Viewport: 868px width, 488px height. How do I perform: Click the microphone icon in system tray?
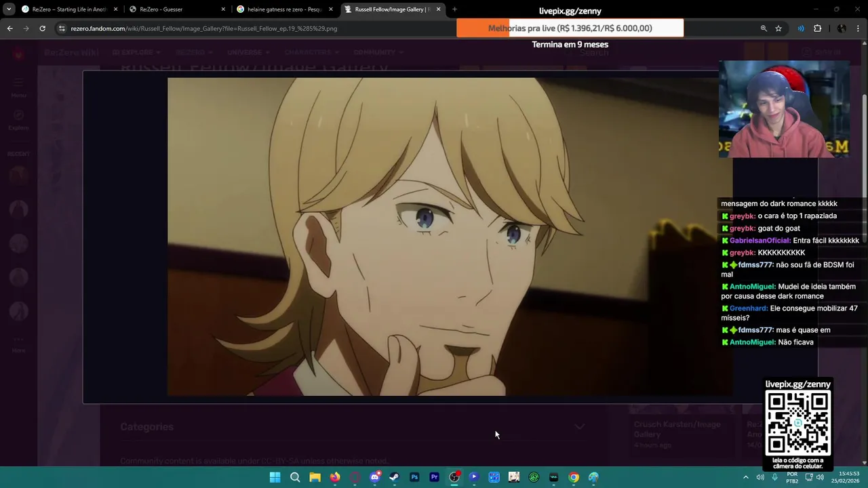click(x=774, y=477)
